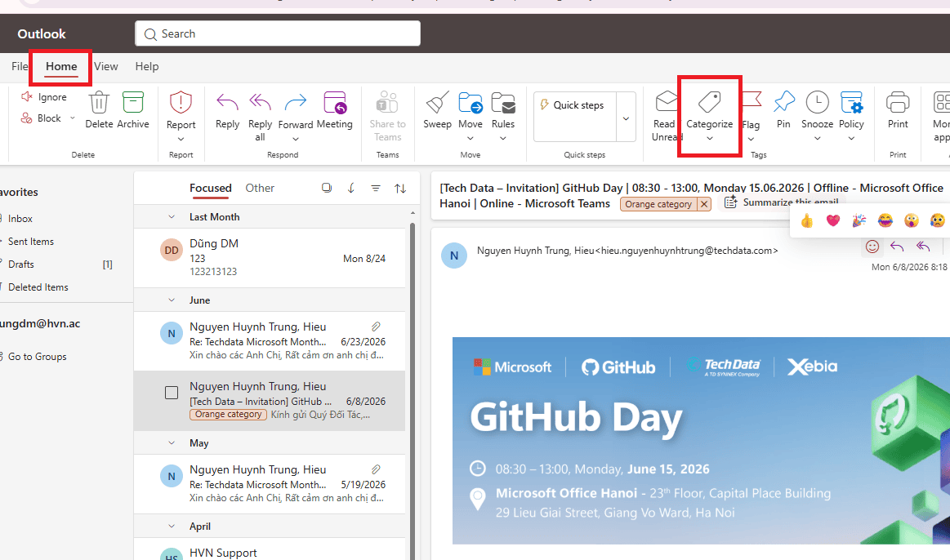This screenshot has height=560, width=950.
Task: React with the laughing face emoji
Action: click(885, 220)
